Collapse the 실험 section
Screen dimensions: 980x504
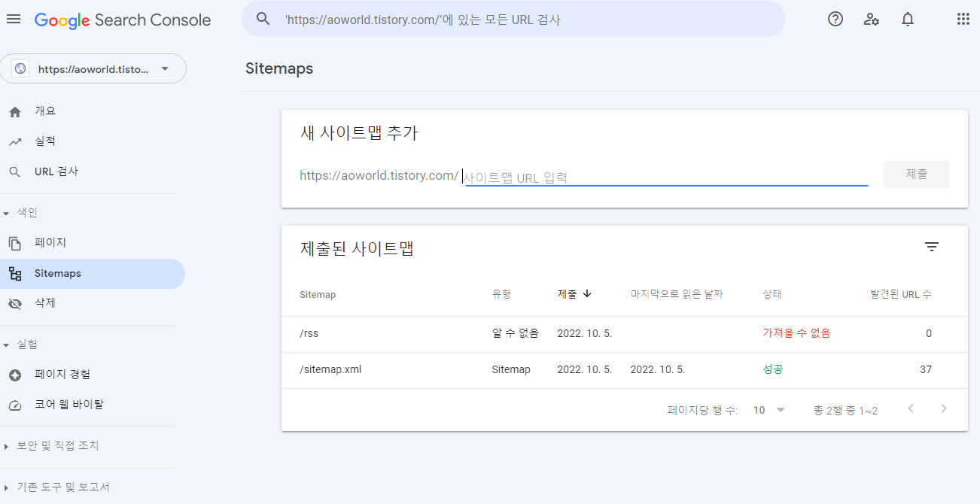21,345
